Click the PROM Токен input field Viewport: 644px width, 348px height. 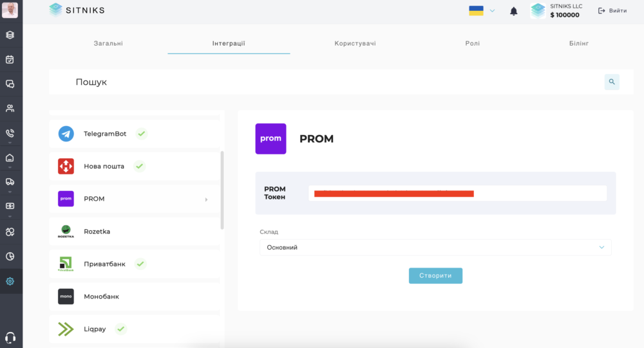click(457, 193)
